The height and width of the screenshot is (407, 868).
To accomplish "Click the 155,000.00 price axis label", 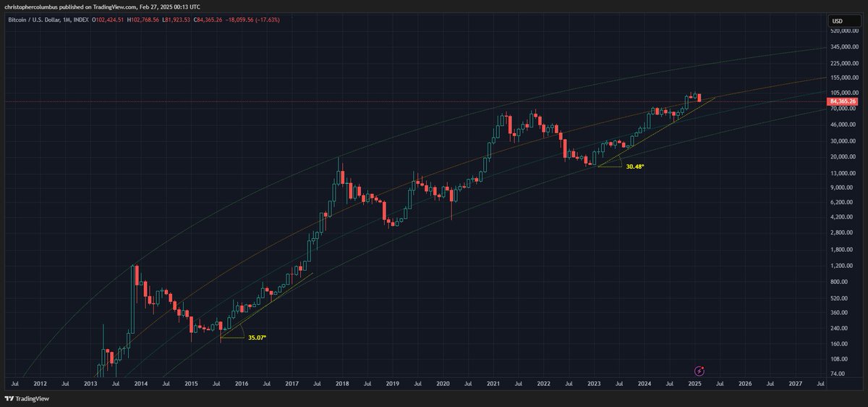I will pos(845,77).
